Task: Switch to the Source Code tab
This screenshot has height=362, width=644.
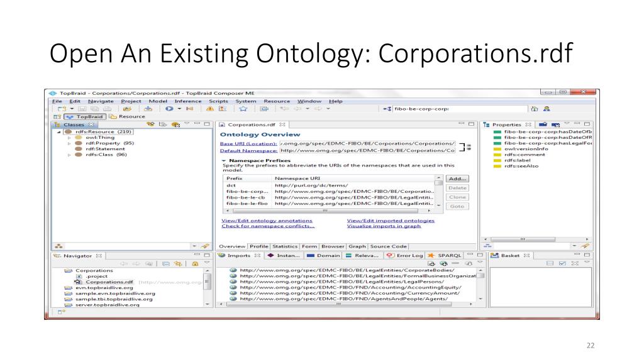Action: click(x=388, y=246)
